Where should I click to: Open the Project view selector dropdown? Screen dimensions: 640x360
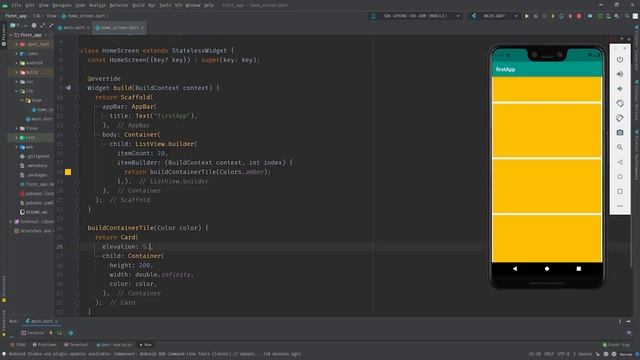pos(18,25)
